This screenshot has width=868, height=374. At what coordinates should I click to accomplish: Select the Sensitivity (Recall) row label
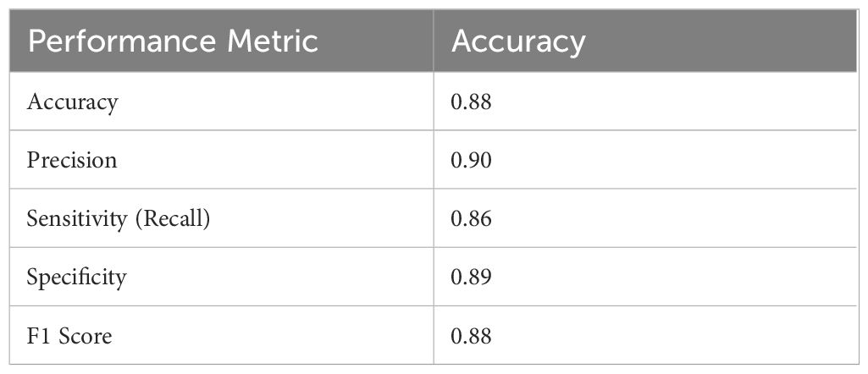click(119, 219)
